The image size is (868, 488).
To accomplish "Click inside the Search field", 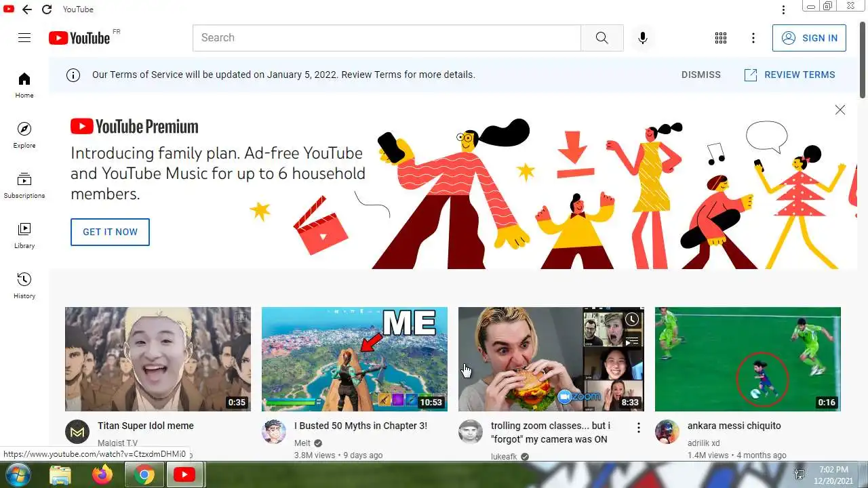I will [387, 38].
